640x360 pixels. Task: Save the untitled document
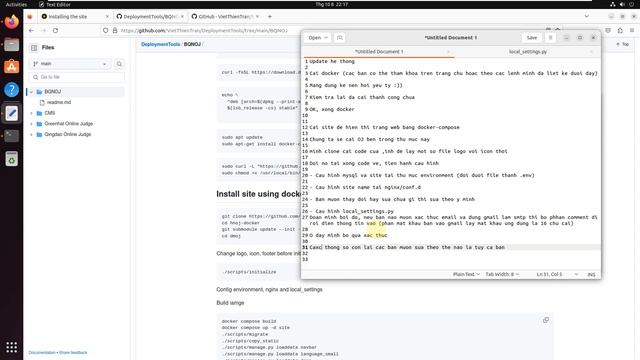coord(532,38)
